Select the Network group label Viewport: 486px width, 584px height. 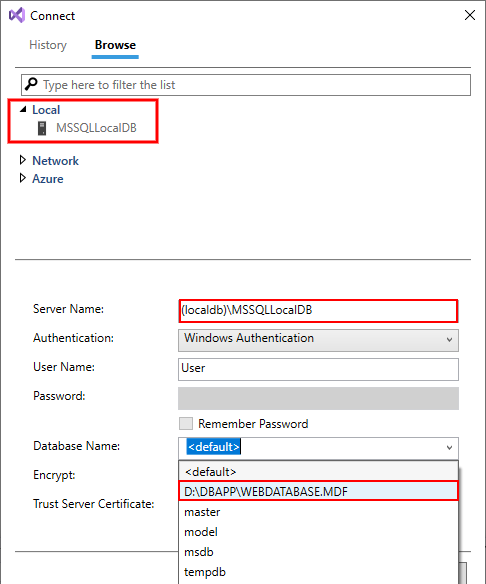pos(55,161)
